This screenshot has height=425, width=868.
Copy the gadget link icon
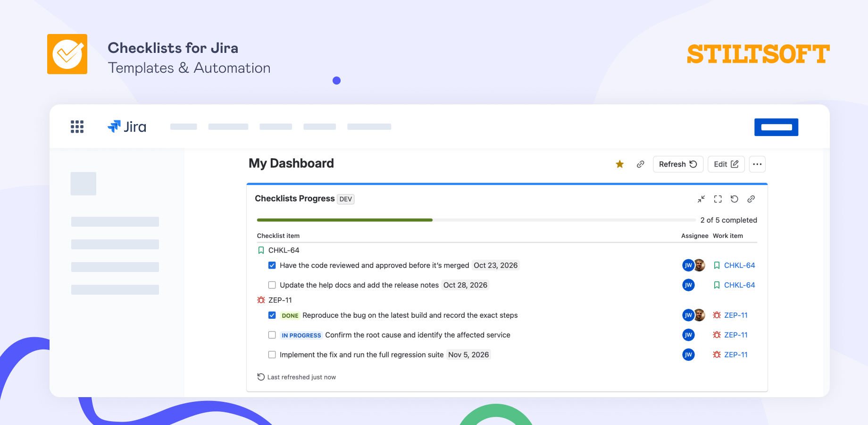pos(751,199)
